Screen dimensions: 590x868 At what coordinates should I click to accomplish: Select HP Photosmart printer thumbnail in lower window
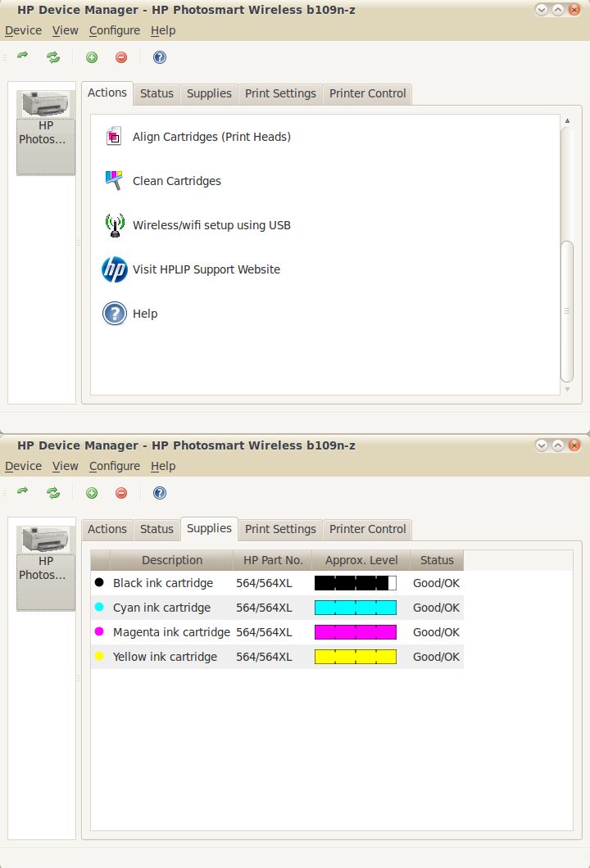pyautogui.click(x=45, y=567)
